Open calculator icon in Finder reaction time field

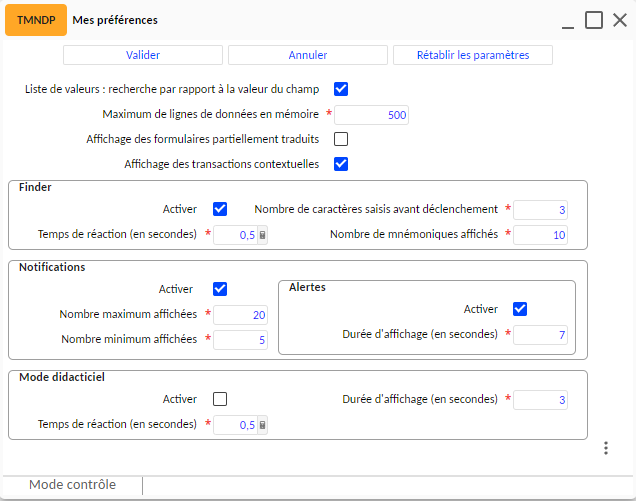pyautogui.click(x=262, y=235)
